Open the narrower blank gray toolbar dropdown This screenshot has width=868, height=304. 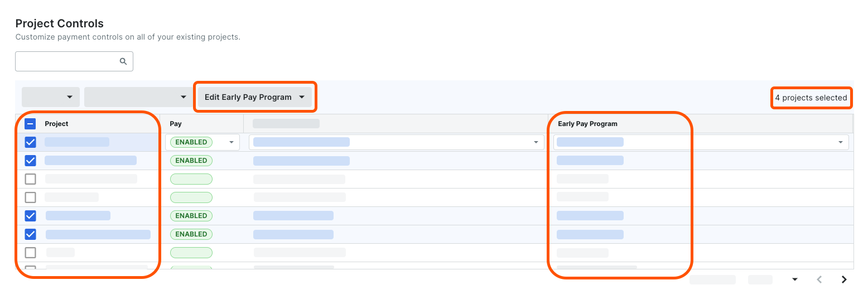51,97
